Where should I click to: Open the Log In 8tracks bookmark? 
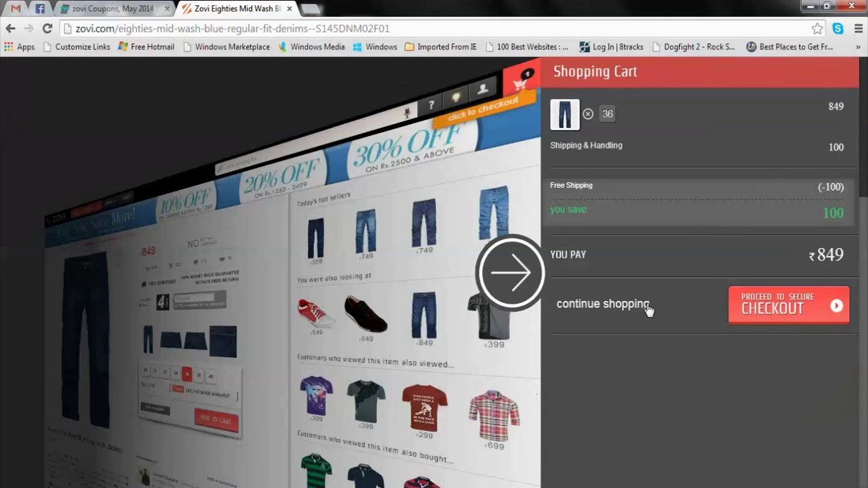pos(611,47)
